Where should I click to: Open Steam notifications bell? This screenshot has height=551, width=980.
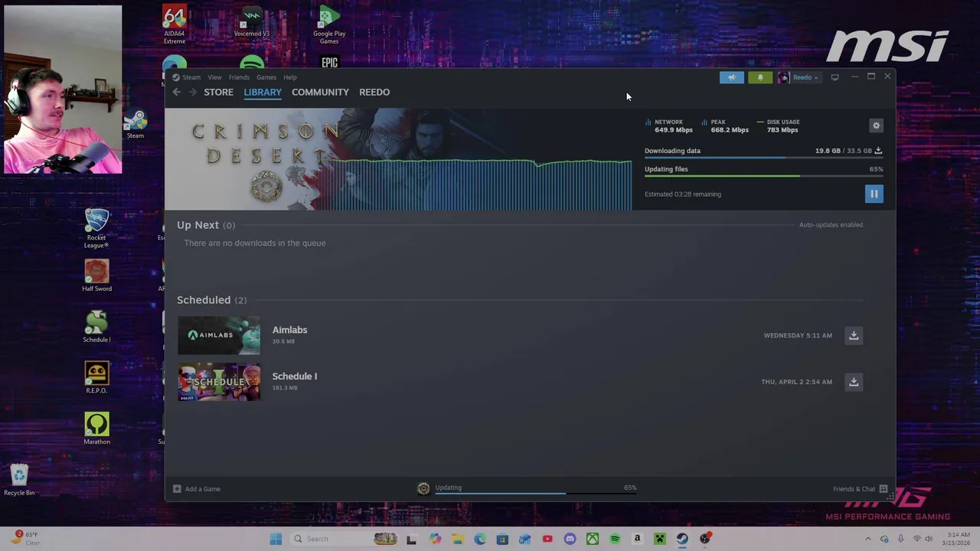[x=760, y=77]
